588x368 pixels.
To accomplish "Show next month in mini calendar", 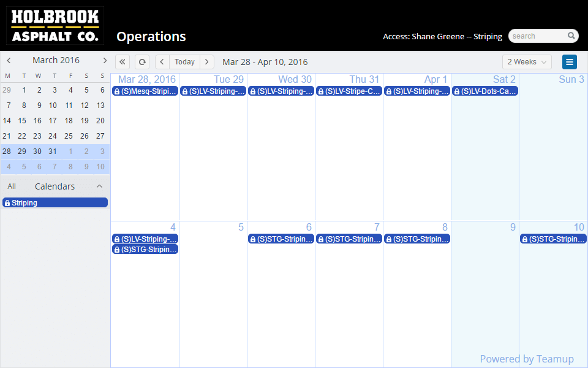I will tap(105, 60).
